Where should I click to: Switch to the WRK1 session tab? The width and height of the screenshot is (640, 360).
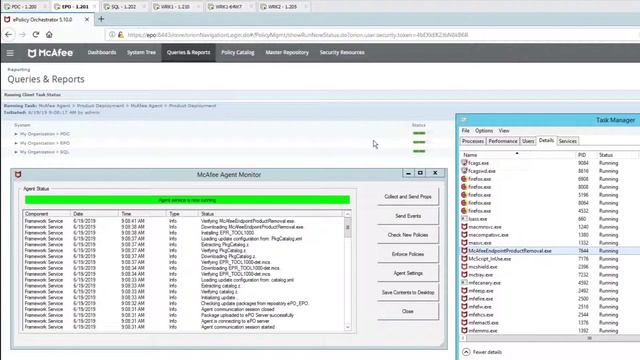(x=176, y=7)
